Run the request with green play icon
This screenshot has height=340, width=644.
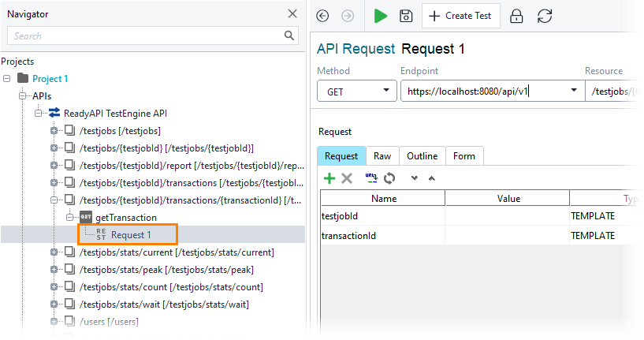tap(381, 16)
